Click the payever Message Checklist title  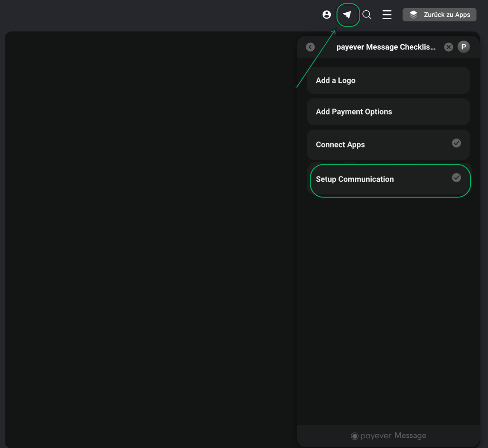click(386, 47)
